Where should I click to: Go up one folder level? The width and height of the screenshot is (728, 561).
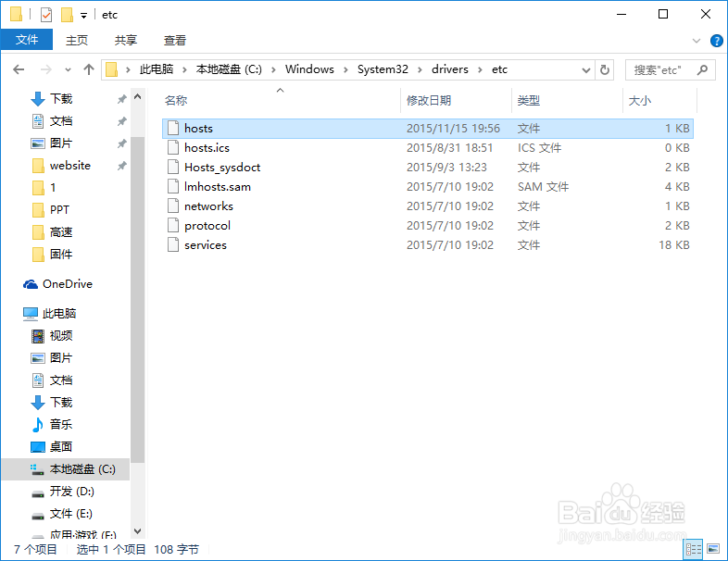pos(88,69)
